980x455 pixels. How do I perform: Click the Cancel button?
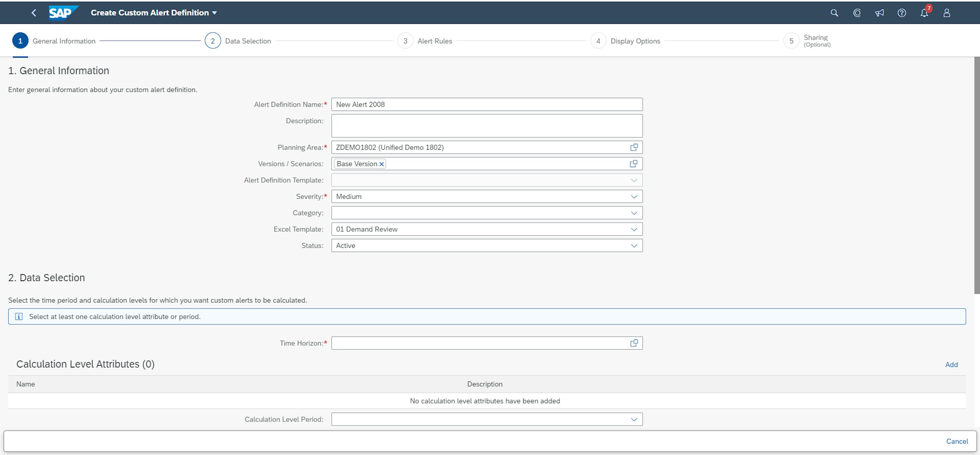957,441
